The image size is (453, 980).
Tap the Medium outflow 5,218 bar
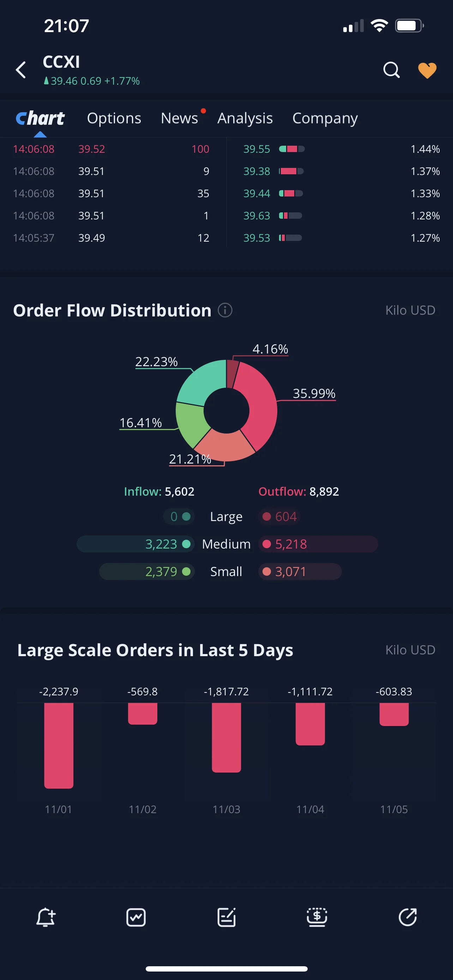[x=318, y=544]
